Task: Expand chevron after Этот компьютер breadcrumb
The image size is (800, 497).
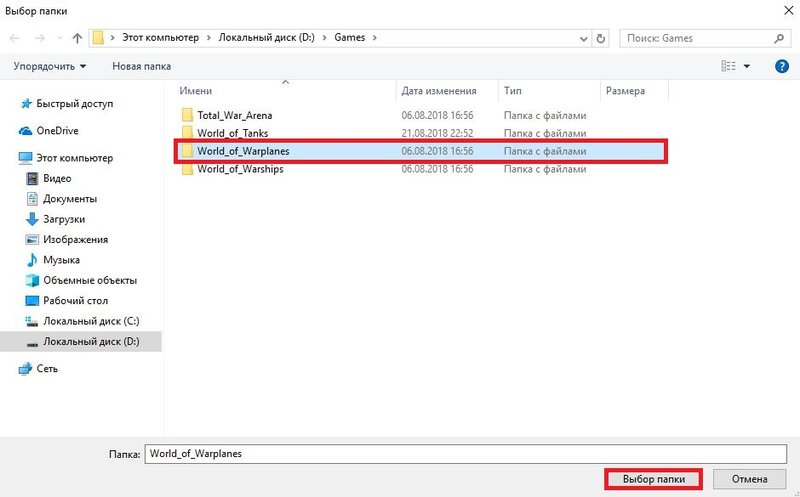Action: click(x=209, y=38)
